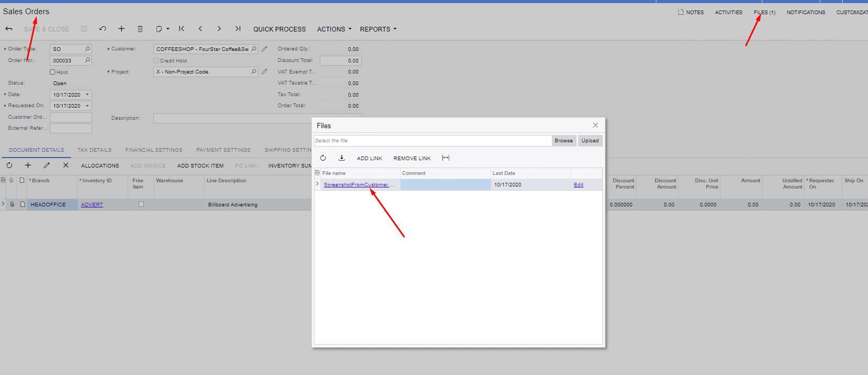Open the ScreenshotFromCustomer file link

pos(357,185)
